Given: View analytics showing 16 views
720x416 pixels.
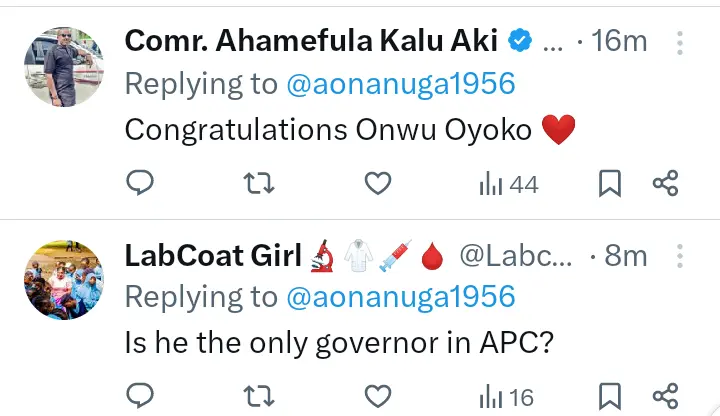Looking at the screenshot, I should click(x=509, y=397).
